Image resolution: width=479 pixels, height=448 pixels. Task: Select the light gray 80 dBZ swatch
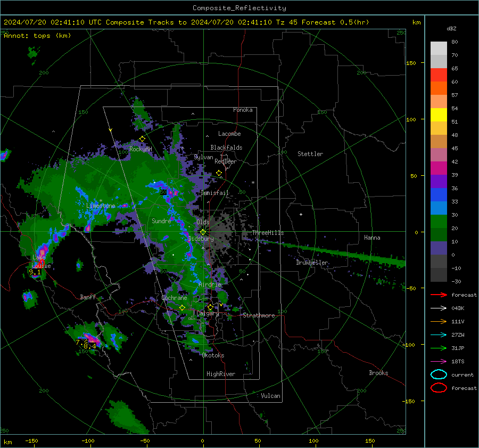439,48
